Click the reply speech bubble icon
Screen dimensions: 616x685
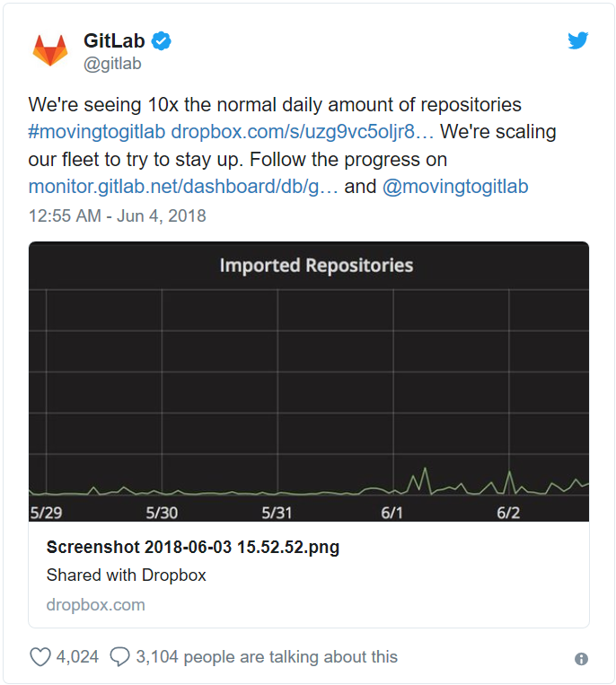pos(119,657)
